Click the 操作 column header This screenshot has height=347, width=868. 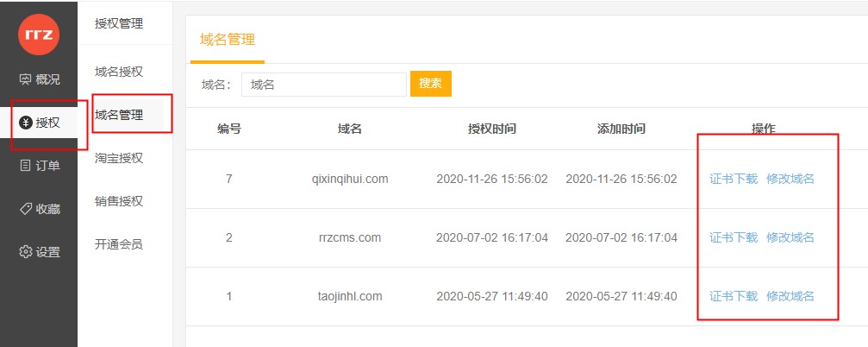tap(764, 129)
